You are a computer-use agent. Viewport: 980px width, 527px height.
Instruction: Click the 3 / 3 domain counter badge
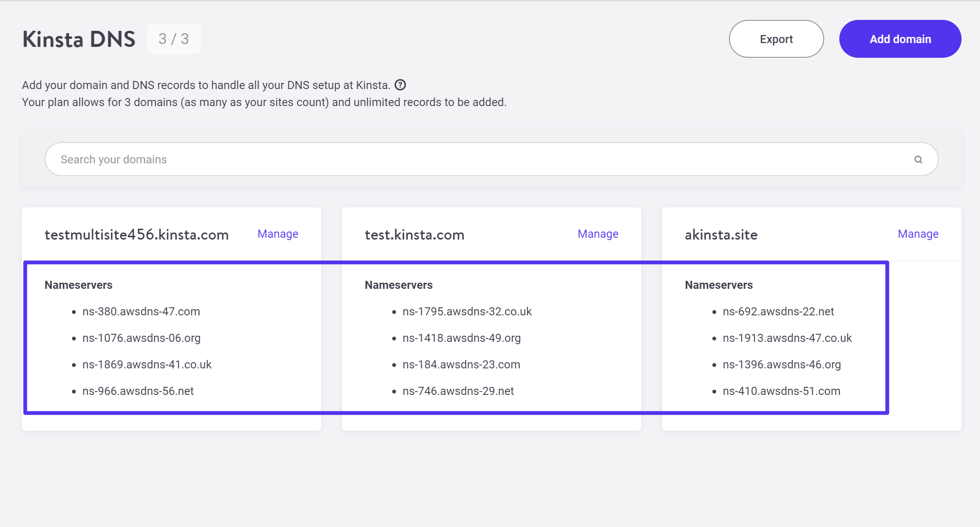tap(174, 39)
